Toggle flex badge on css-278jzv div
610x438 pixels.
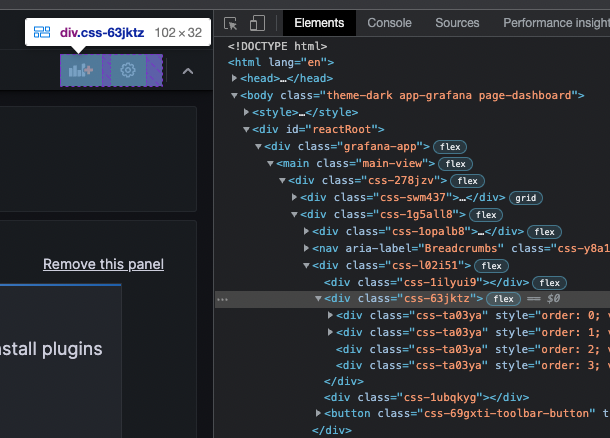point(467,181)
